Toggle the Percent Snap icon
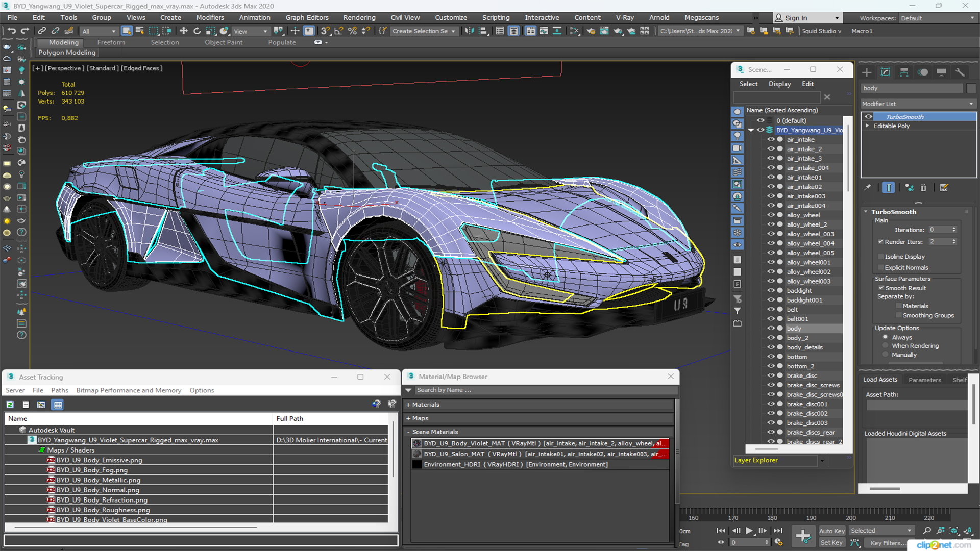The image size is (980, 551). 352,31
